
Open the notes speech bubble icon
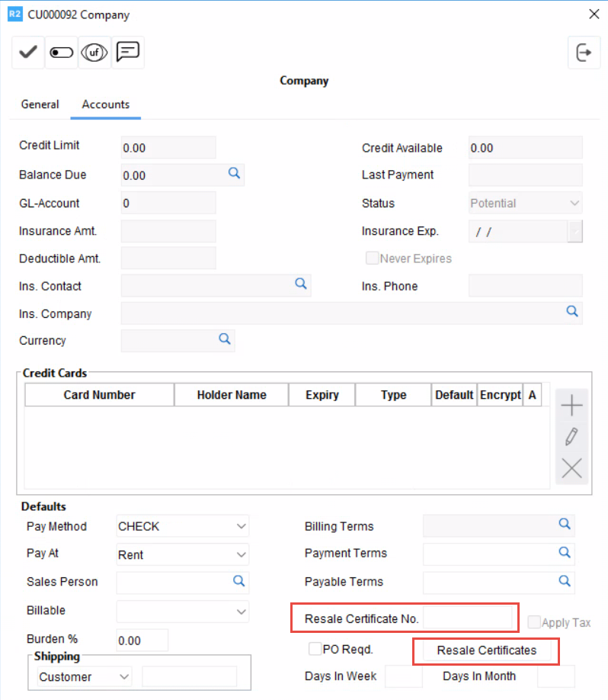point(129,53)
